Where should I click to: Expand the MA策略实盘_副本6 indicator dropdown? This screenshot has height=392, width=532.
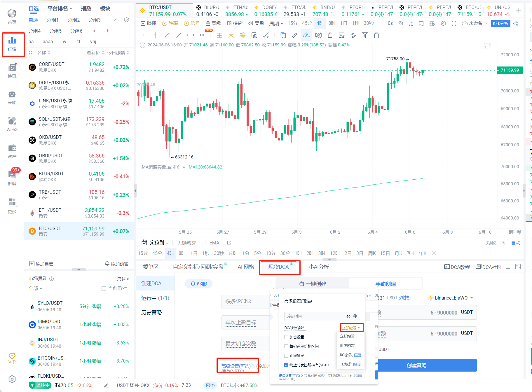tap(184, 167)
